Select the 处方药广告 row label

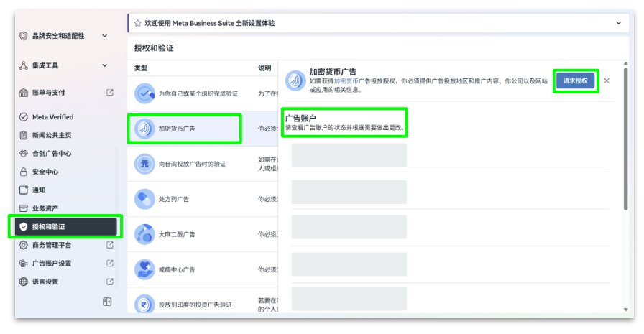point(174,200)
